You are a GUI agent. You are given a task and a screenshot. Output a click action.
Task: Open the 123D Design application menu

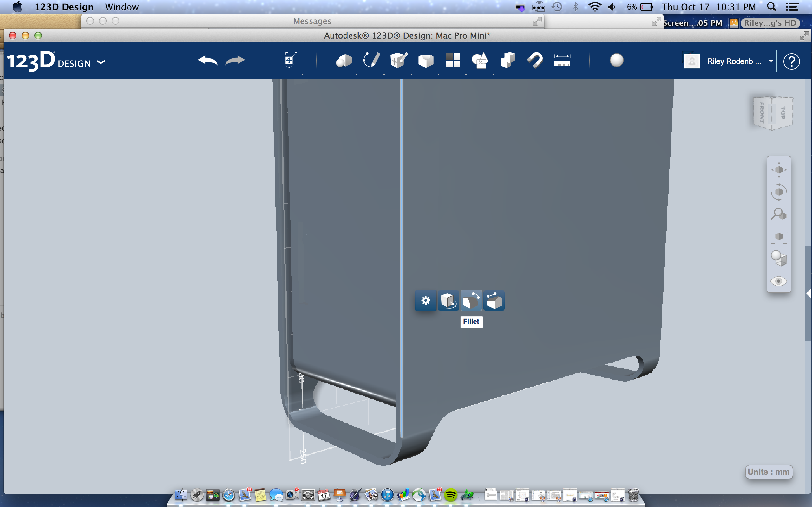coord(64,7)
